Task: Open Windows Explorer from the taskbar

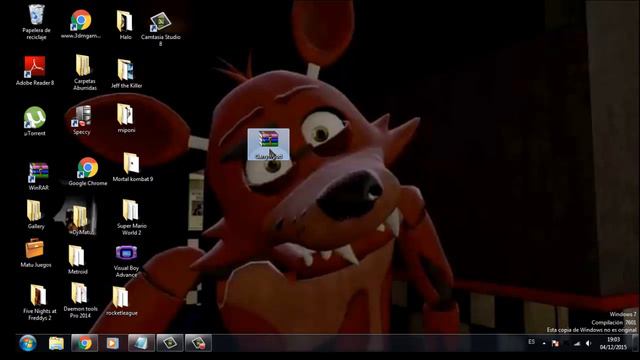Action: [x=56, y=343]
